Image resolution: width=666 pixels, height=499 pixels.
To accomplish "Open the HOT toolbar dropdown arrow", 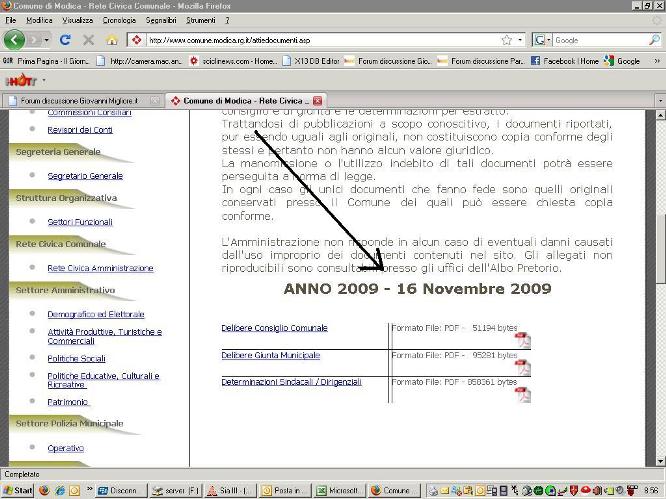I will coord(43,80).
